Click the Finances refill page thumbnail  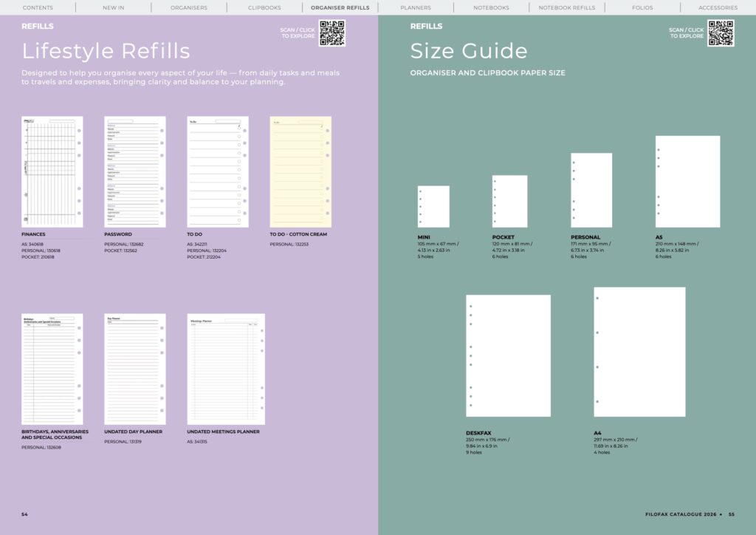52,171
